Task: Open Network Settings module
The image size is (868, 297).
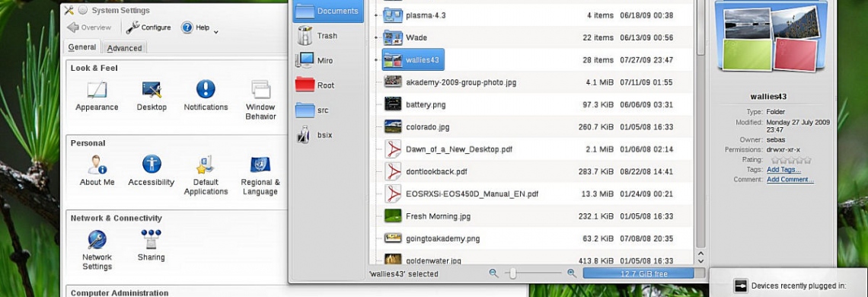Action: pyautogui.click(x=97, y=250)
